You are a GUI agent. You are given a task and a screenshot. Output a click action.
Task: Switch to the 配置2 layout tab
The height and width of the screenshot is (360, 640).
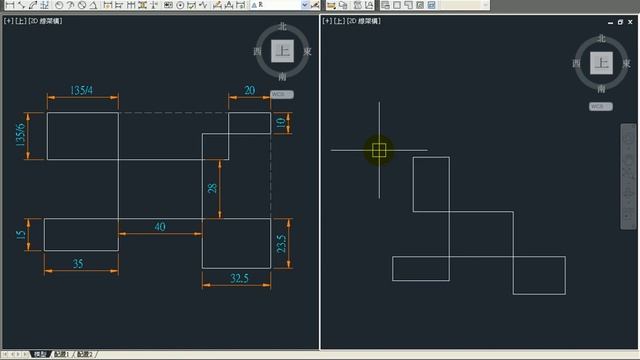click(85, 354)
